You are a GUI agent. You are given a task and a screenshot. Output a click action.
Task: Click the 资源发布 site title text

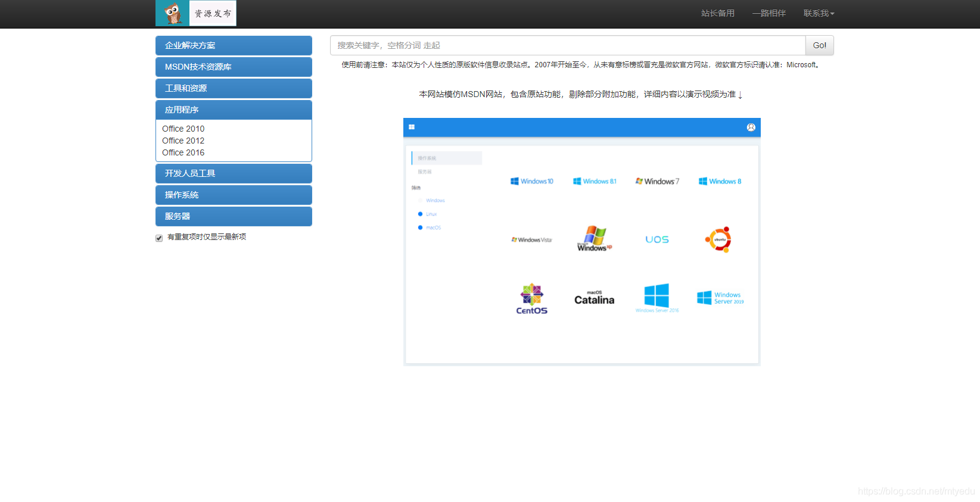213,13
